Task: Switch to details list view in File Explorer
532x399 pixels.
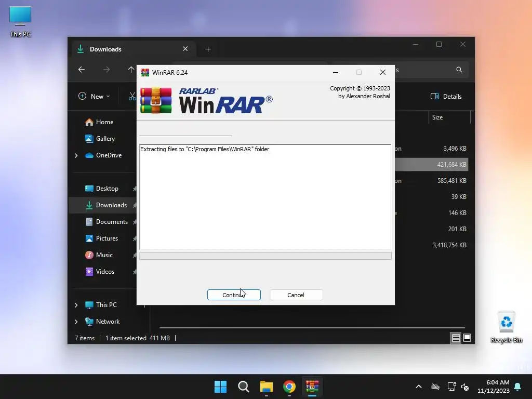Action: tap(456, 338)
